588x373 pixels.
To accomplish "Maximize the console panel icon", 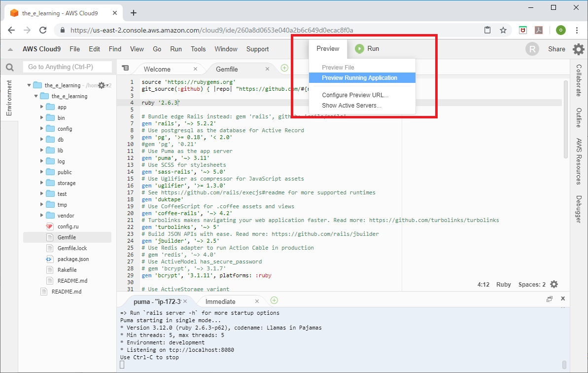I will point(550,298).
